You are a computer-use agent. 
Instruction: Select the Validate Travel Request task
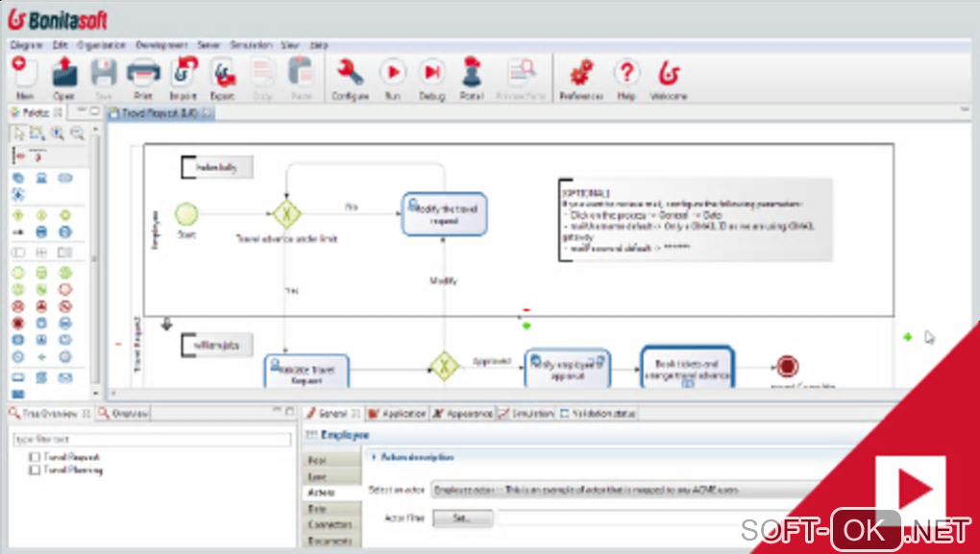(x=306, y=371)
